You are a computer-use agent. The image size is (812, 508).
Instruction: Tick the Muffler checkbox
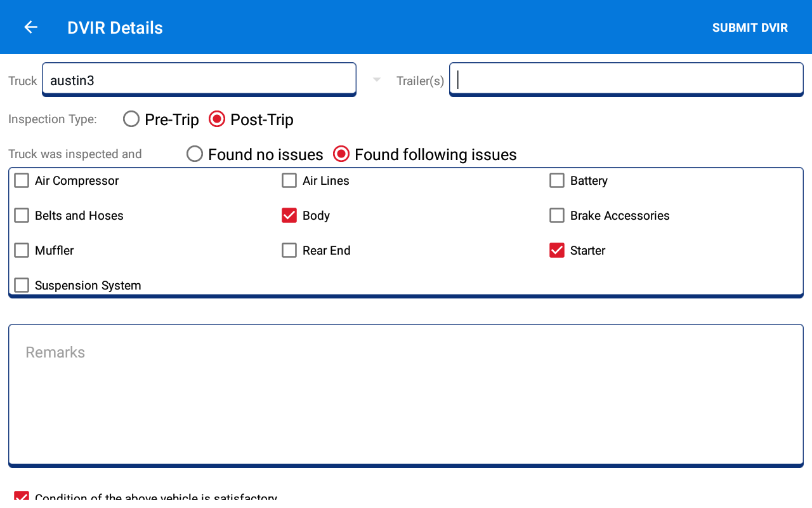22,251
